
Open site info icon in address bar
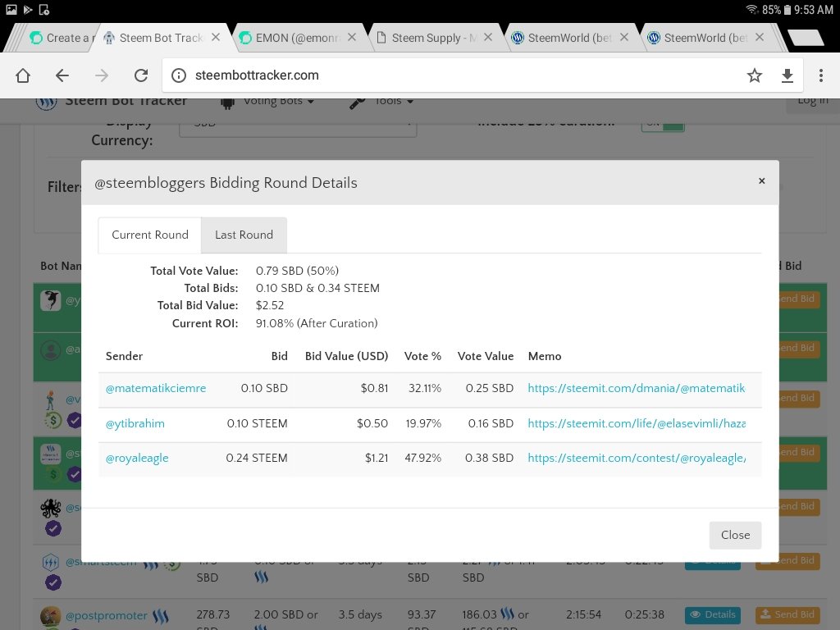(178, 75)
